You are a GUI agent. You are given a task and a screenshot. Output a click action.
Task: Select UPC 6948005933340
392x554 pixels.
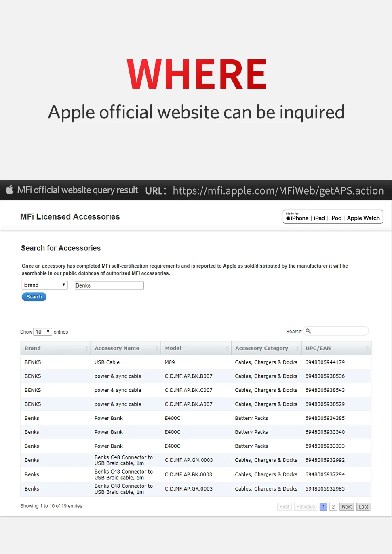(x=325, y=432)
